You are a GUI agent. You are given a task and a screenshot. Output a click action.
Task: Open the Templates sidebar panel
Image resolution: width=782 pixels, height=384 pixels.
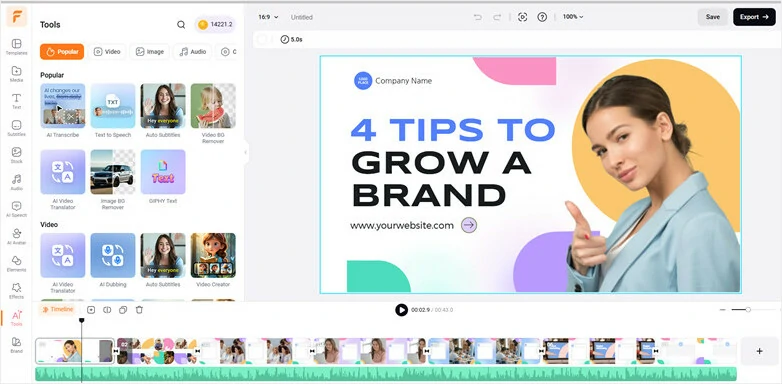16,47
